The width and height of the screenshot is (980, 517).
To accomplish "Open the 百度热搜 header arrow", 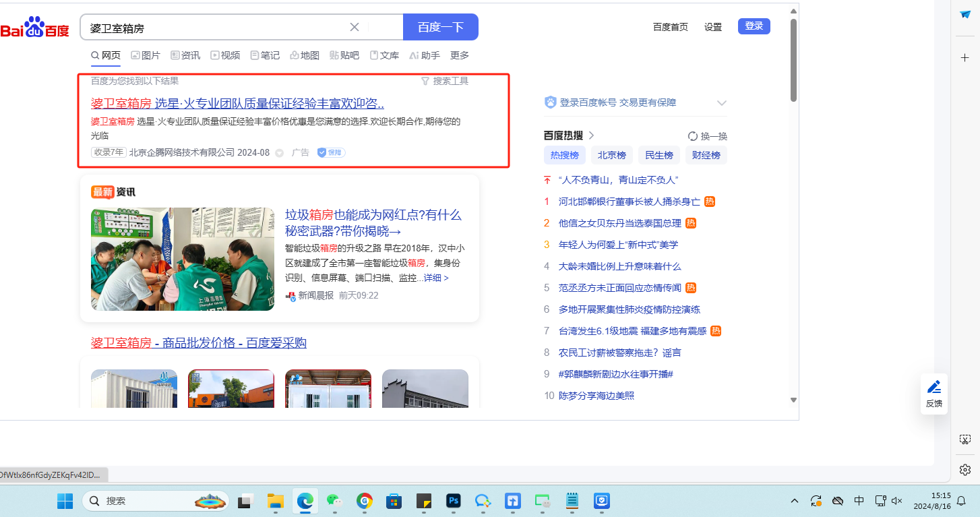I will pyautogui.click(x=591, y=135).
